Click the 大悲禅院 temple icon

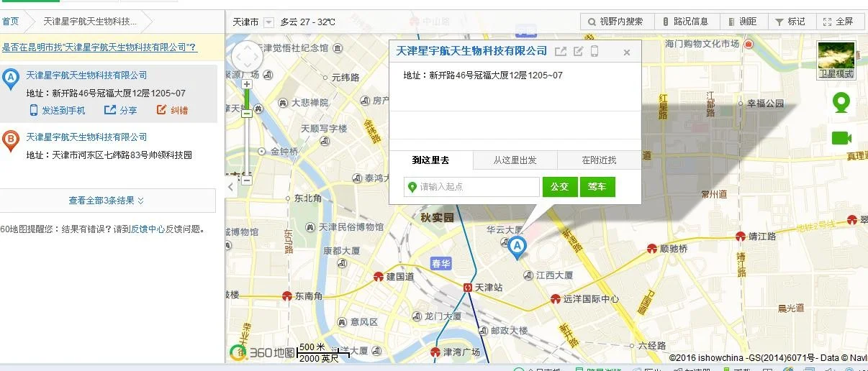point(284,103)
